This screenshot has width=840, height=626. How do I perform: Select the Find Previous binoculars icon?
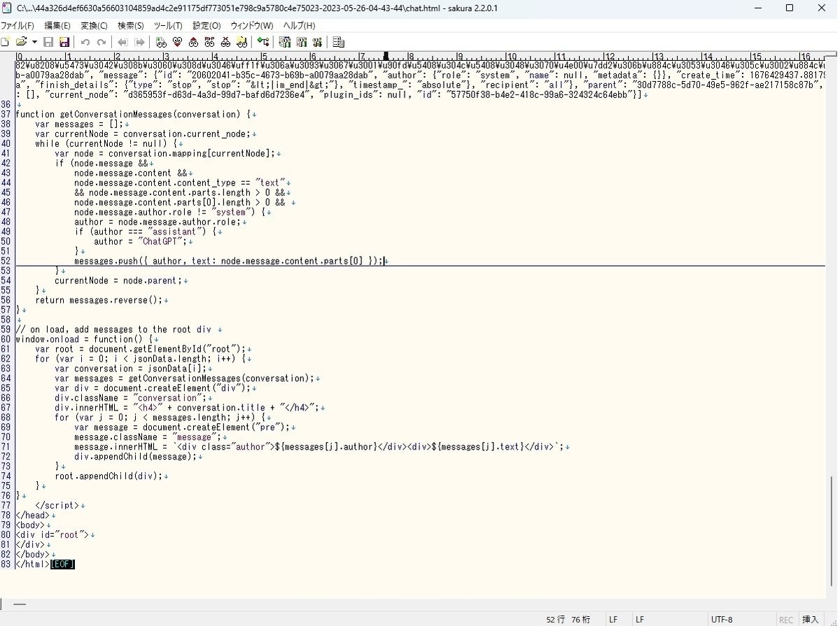(x=193, y=42)
